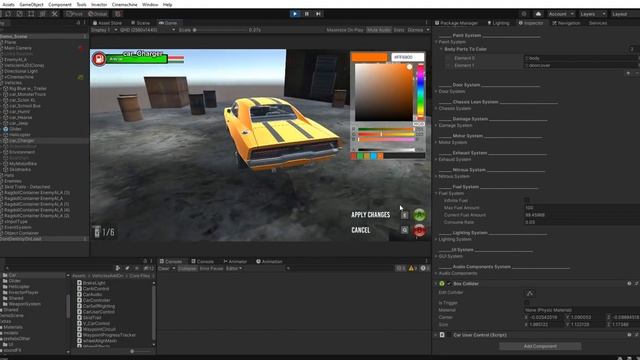The image size is (640, 360).
Task: Open the Display 1 dropdown
Action: point(104,30)
